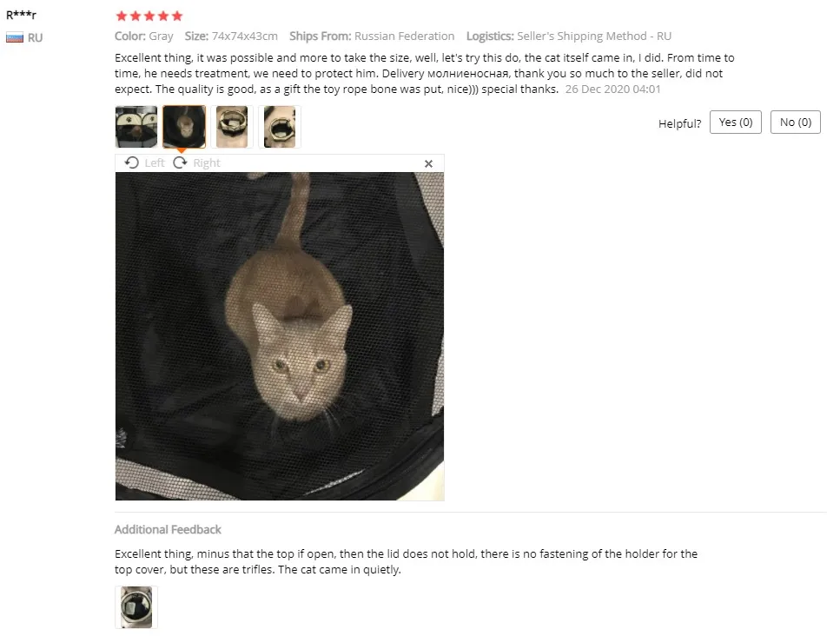Click the Left rotate text label
Viewport: 840px width, 636px height.
155,162
